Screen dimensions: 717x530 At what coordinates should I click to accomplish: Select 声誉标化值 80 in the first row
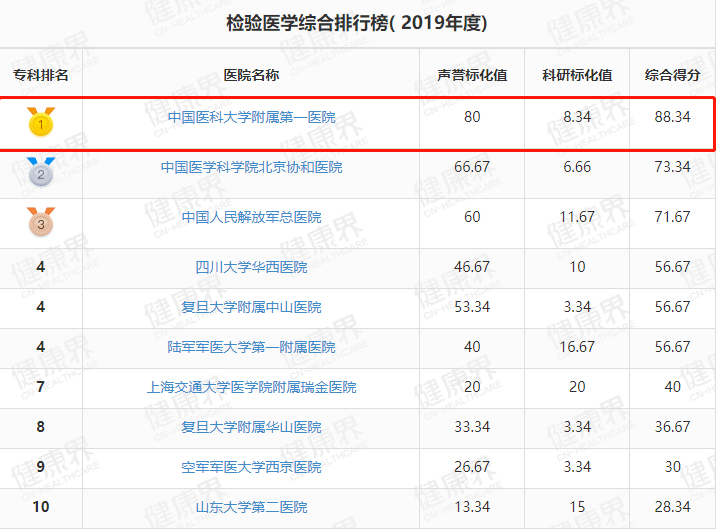(x=472, y=117)
